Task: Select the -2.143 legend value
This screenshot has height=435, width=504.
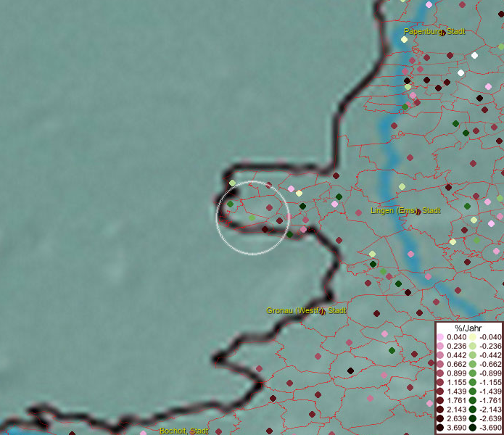Action: tap(490, 410)
